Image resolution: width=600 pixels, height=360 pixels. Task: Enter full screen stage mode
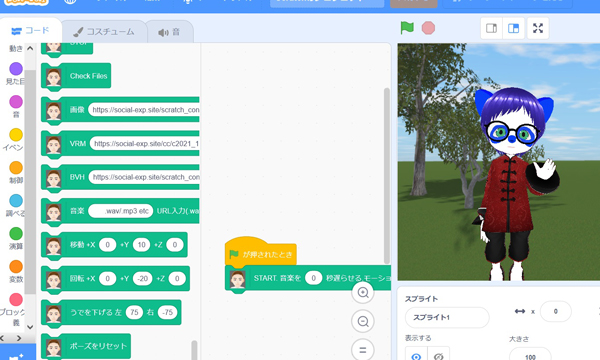click(x=538, y=28)
